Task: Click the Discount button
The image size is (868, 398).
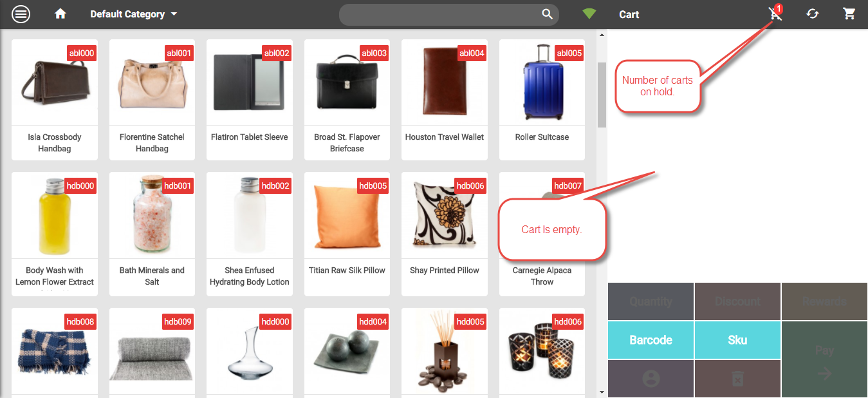Action: [737, 301]
